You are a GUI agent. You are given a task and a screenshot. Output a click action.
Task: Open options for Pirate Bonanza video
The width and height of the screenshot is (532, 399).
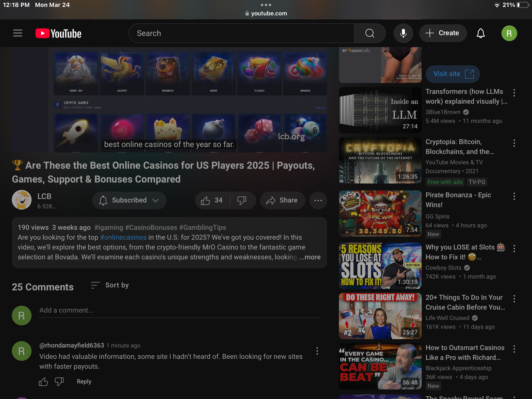514,197
